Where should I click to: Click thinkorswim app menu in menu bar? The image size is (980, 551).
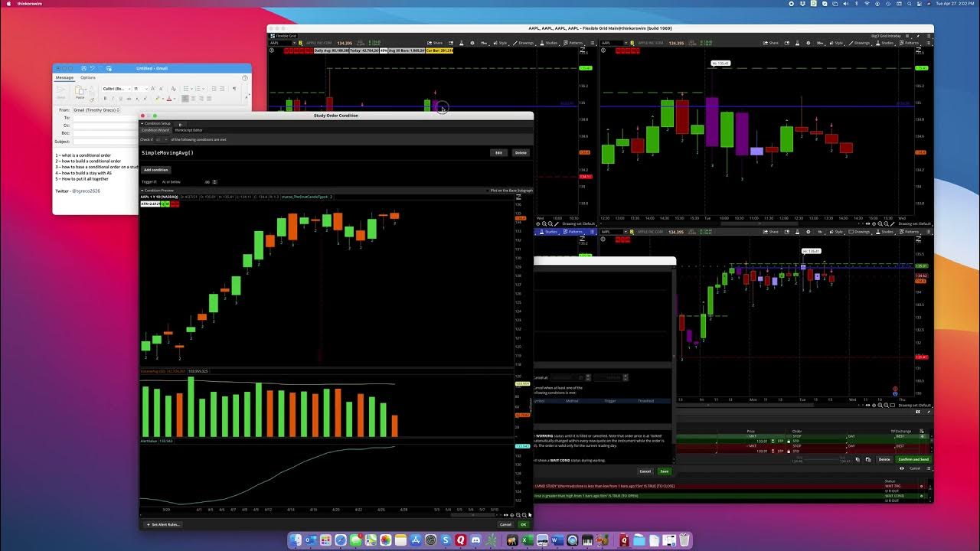pyautogui.click(x=29, y=3)
